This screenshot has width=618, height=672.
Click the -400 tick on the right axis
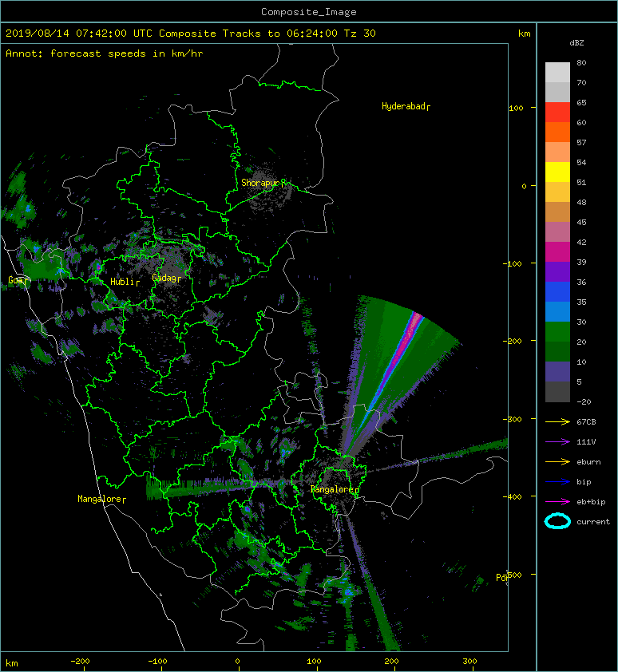pos(513,496)
